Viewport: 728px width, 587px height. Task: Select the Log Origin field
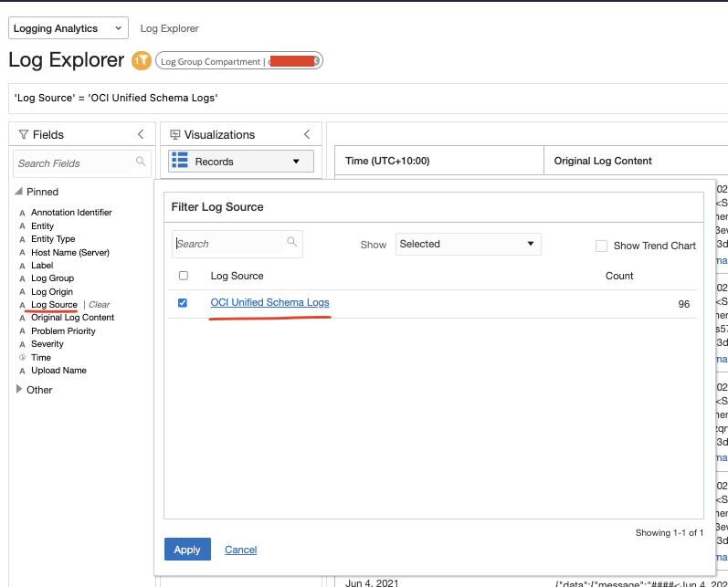coord(52,291)
